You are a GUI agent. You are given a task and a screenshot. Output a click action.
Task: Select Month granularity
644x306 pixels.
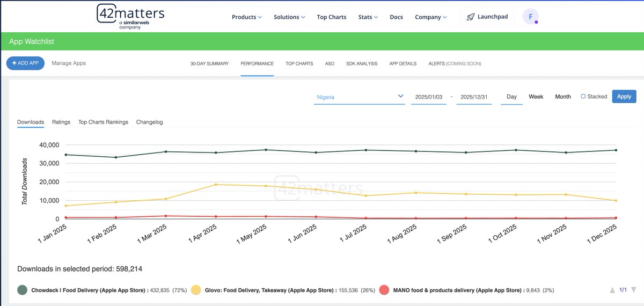[x=563, y=97]
